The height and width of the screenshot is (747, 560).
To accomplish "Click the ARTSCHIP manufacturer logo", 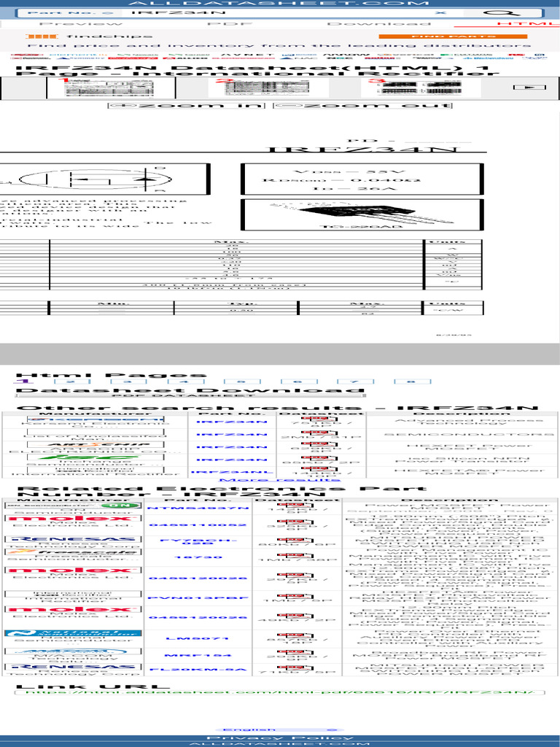I will pyautogui.click(x=95, y=445).
